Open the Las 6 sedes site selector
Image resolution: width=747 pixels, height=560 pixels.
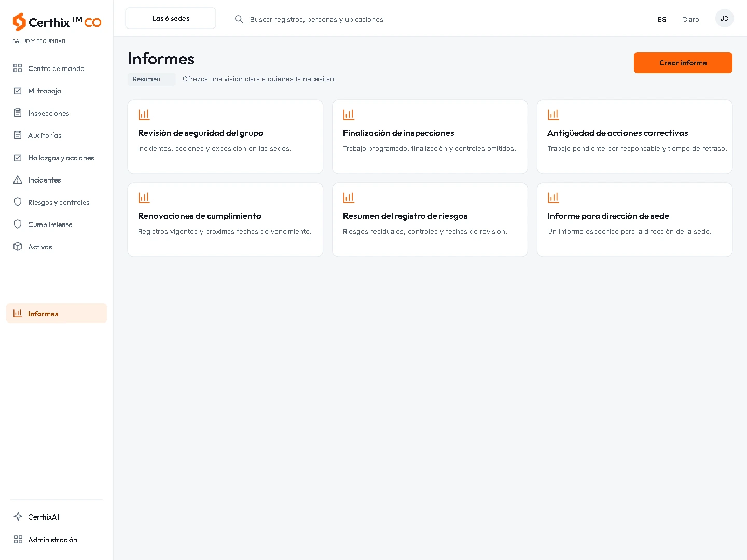171,18
